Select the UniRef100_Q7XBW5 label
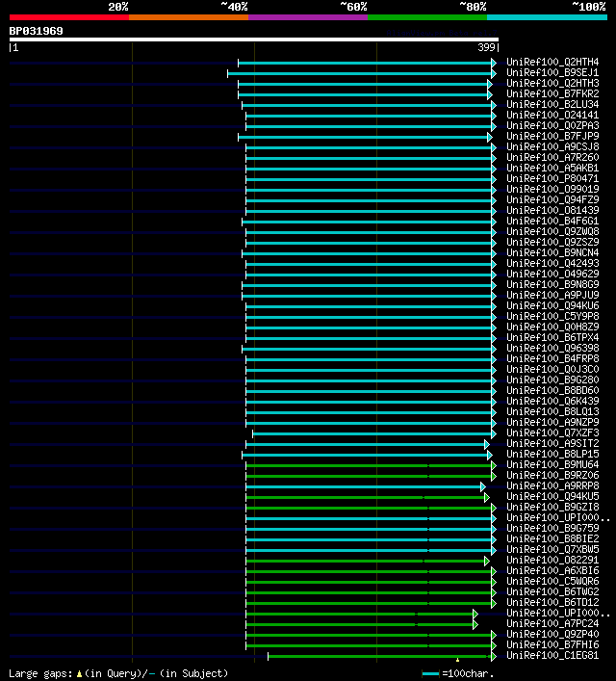The width and height of the screenshot is (616, 681). 552,549
